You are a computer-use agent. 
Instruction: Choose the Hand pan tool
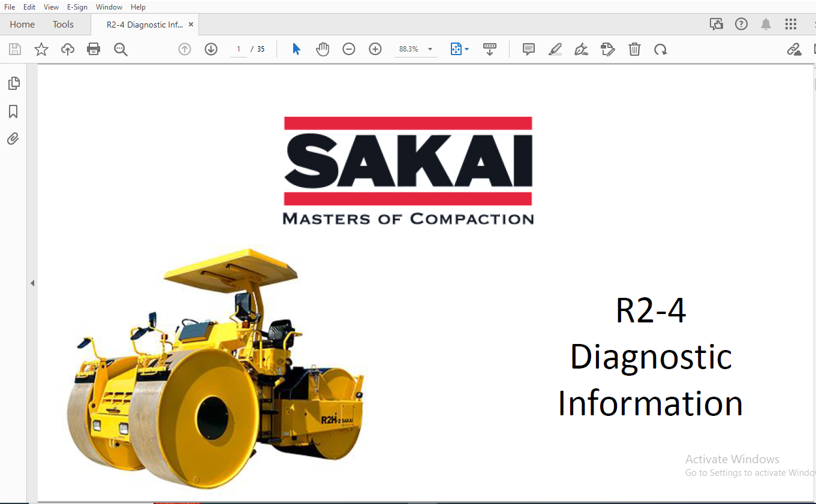click(x=323, y=49)
